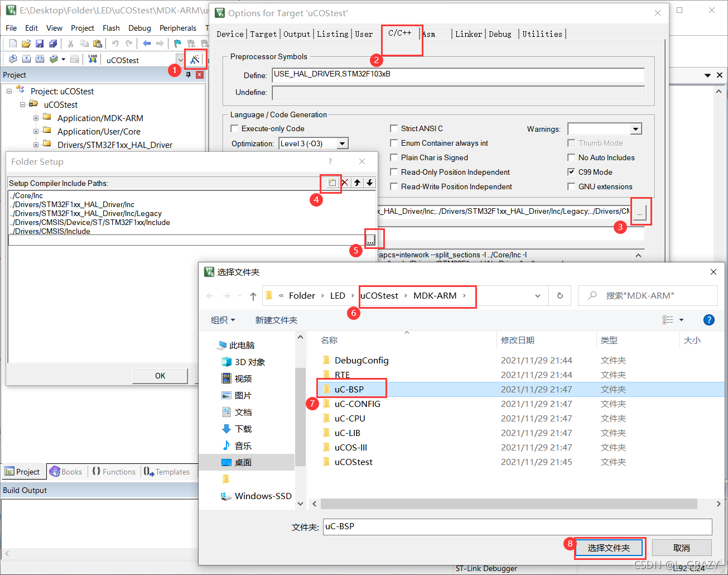Click the Cut scissors icon
728x575 pixels.
(x=70, y=44)
